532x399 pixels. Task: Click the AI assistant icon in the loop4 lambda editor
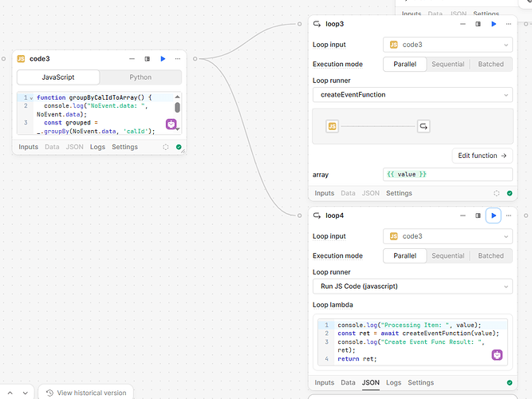coord(497,355)
